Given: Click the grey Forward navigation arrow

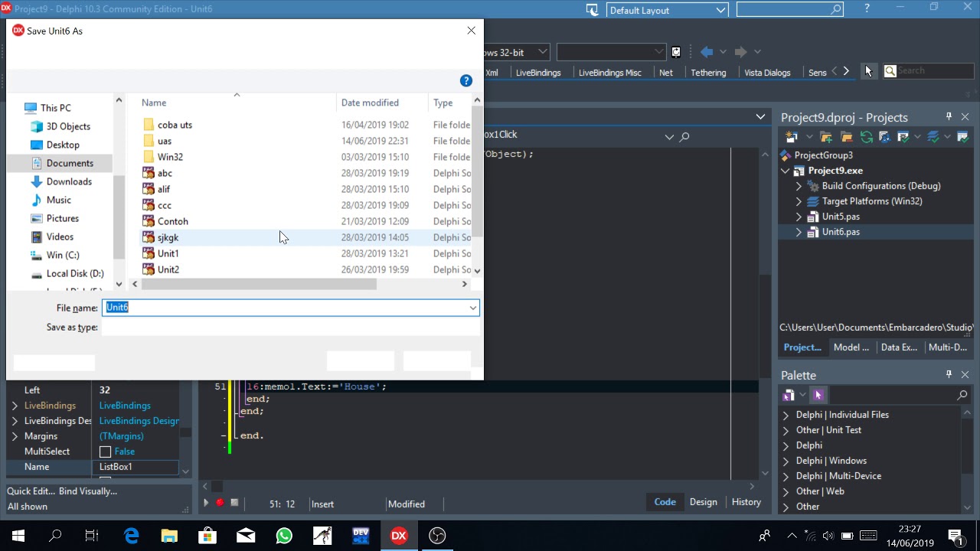Looking at the screenshot, I should (x=740, y=52).
